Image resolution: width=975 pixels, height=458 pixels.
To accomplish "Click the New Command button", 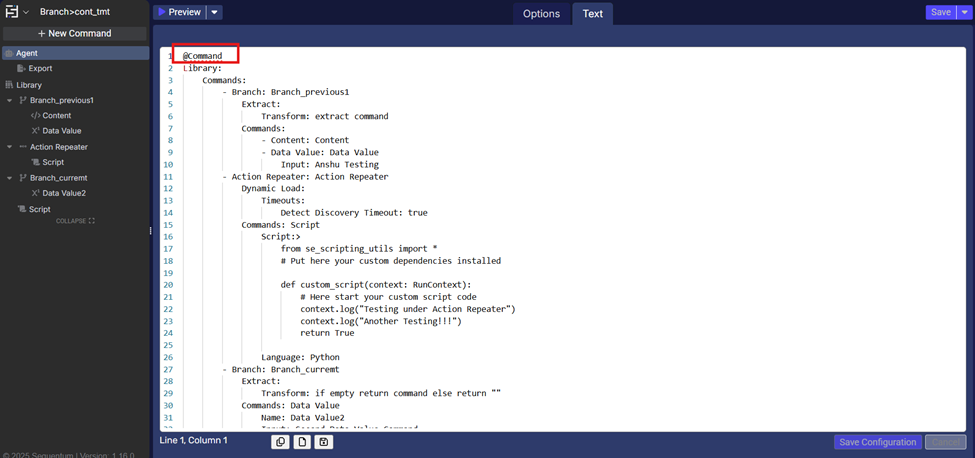I will coord(75,34).
